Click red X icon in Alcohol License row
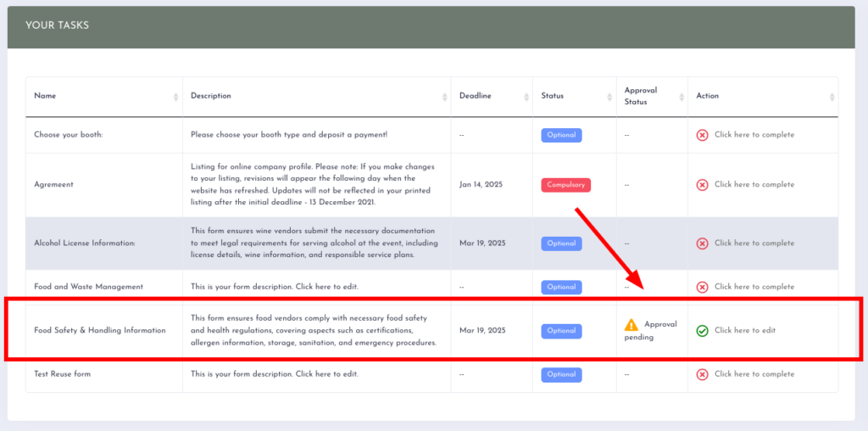The width and height of the screenshot is (868, 431). coord(702,243)
